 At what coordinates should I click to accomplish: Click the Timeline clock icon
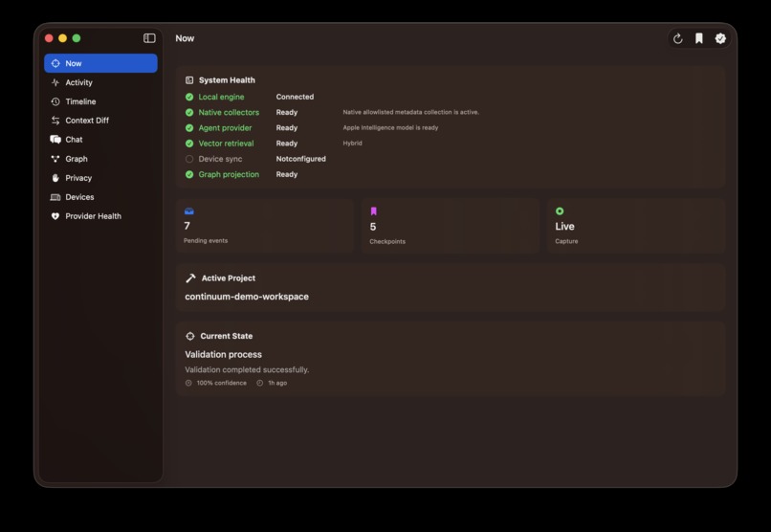pos(55,101)
